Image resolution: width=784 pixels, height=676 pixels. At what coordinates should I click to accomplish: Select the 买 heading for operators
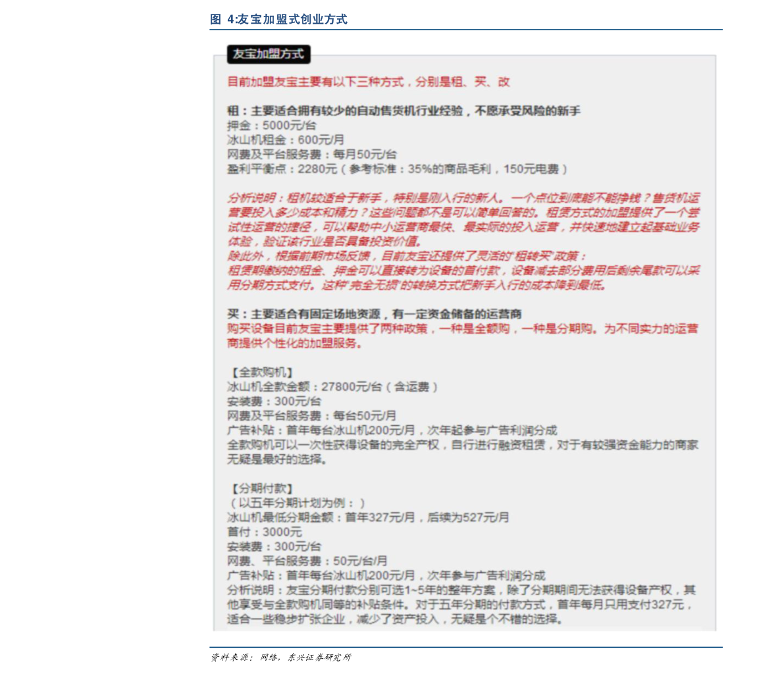pos(375,314)
